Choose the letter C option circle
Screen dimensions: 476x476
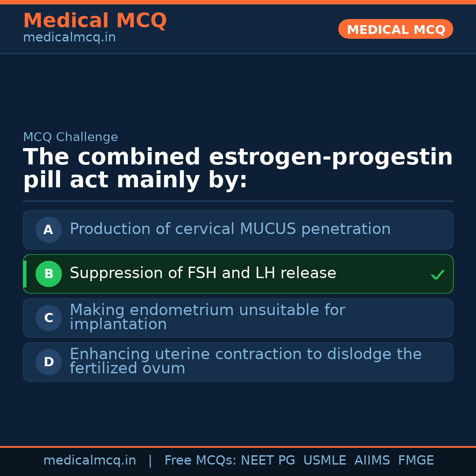pos(48,318)
